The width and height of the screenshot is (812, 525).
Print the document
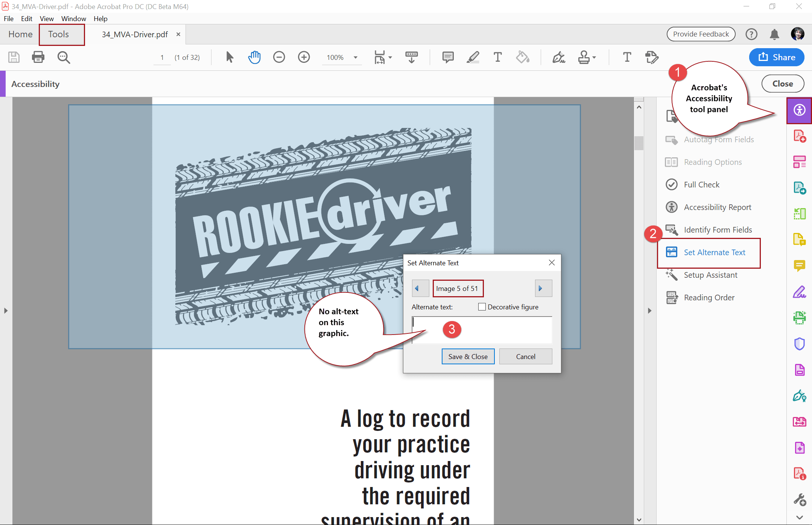coord(38,57)
